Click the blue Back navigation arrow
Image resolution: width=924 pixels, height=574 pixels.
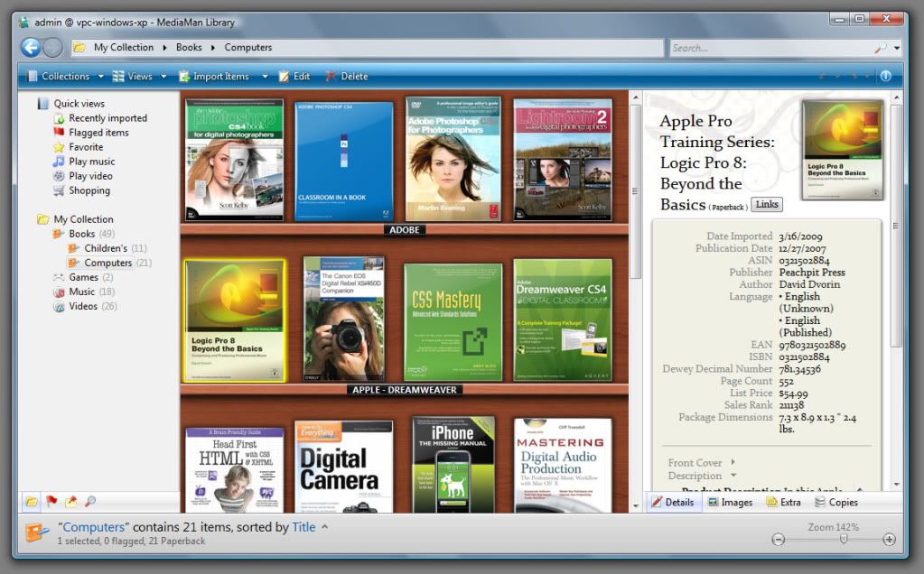coord(31,48)
